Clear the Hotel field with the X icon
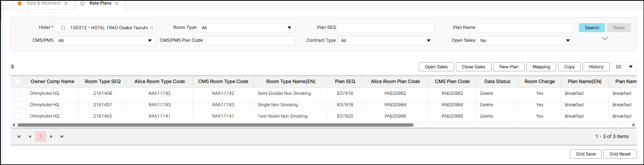The height and width of the screenshot is (165, 644). (152, 28)
